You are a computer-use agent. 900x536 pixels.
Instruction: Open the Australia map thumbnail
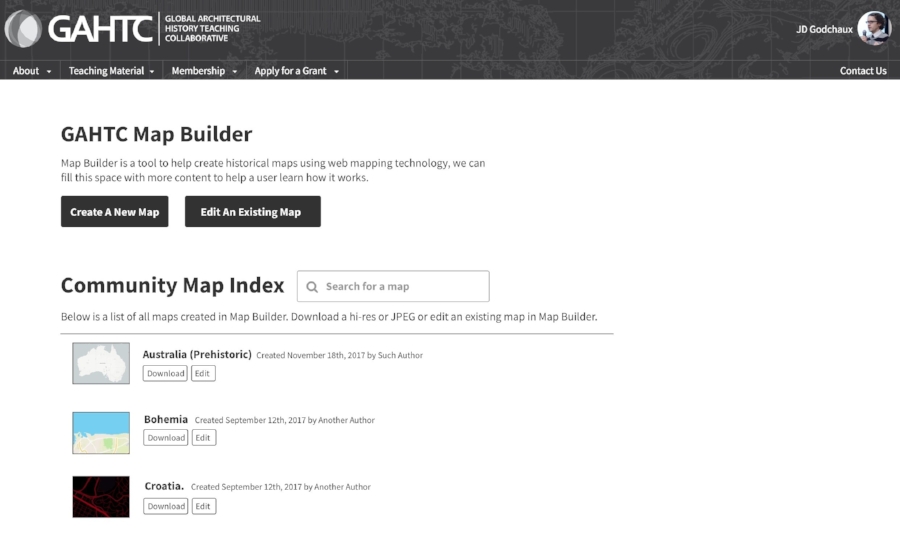(x=101, y=363)
